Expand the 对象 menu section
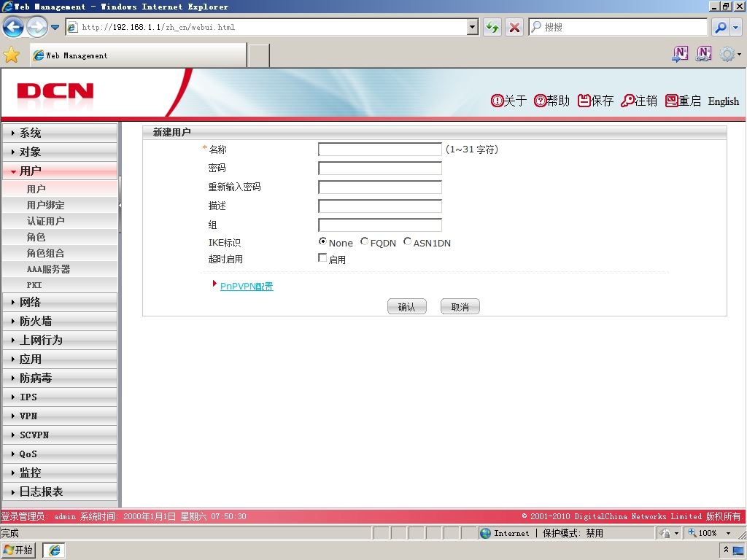Viewport: 747px width, 560px height. [60, 152]
